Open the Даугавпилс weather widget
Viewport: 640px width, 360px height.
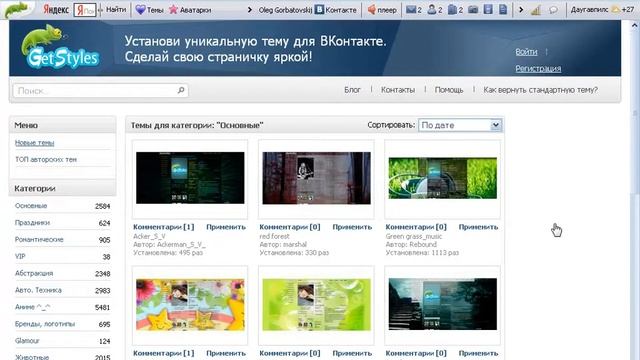point(602,9)
